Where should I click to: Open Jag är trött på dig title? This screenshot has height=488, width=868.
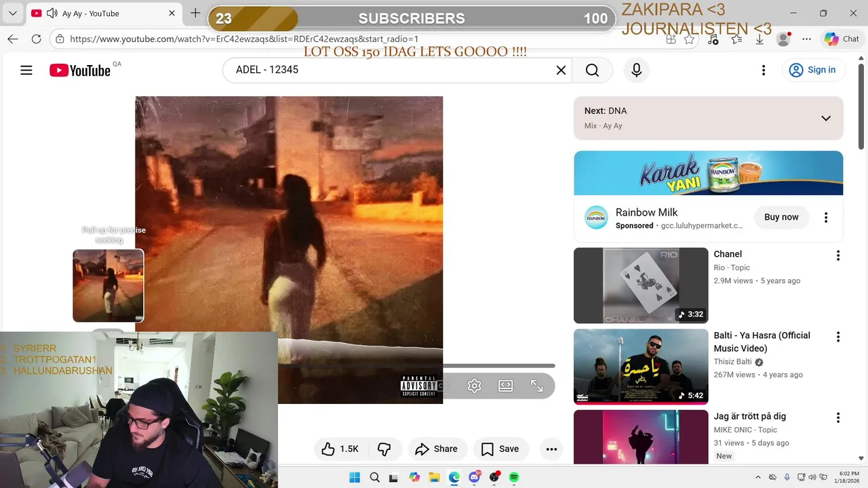[x=749, y=416]
